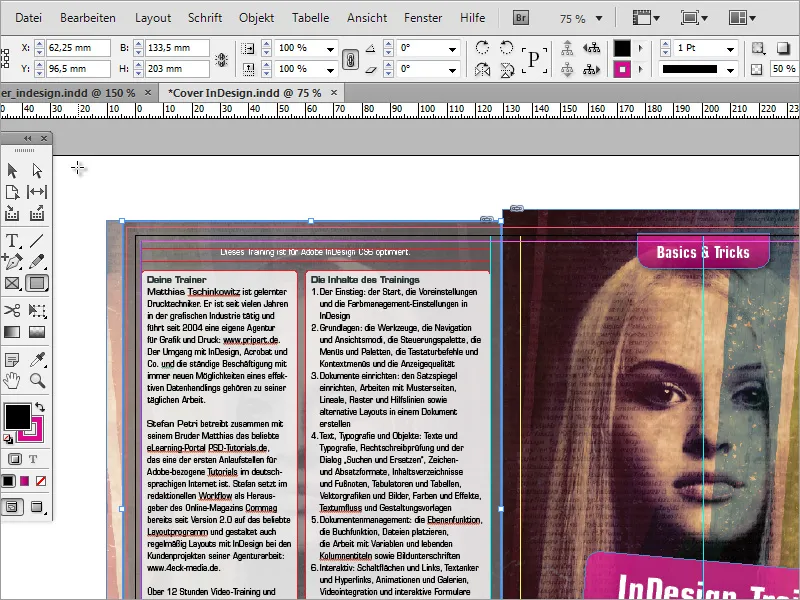
Task: Toggle formatting affects text button
Action: coord(33,459)
